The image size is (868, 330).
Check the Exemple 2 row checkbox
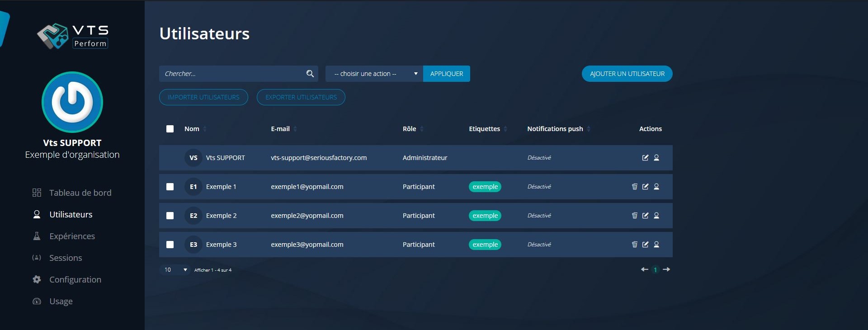[170, 216]
